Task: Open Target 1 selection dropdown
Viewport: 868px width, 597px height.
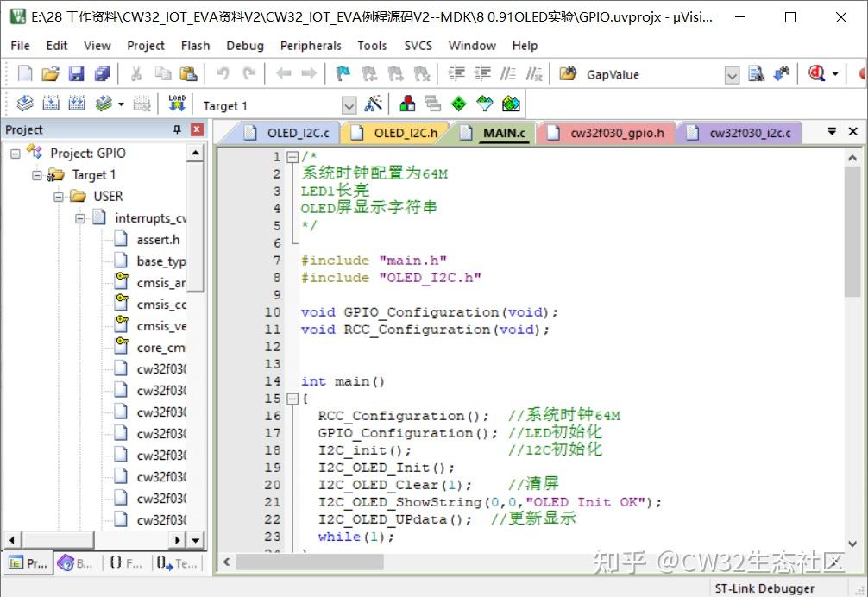Action: pos(349,105)
